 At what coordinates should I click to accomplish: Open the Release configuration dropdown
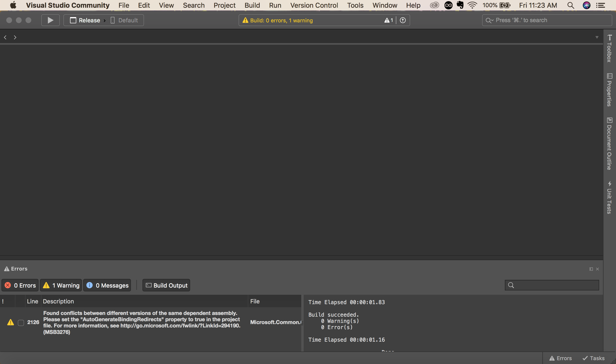click(x=85, y=20)
